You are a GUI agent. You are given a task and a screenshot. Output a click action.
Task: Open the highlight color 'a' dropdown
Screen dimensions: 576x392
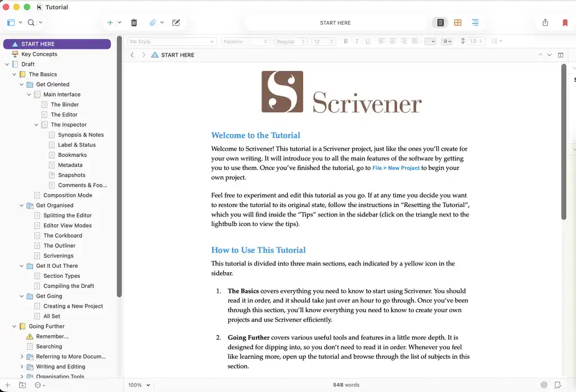pyautogui.click(x=447, y=41)
